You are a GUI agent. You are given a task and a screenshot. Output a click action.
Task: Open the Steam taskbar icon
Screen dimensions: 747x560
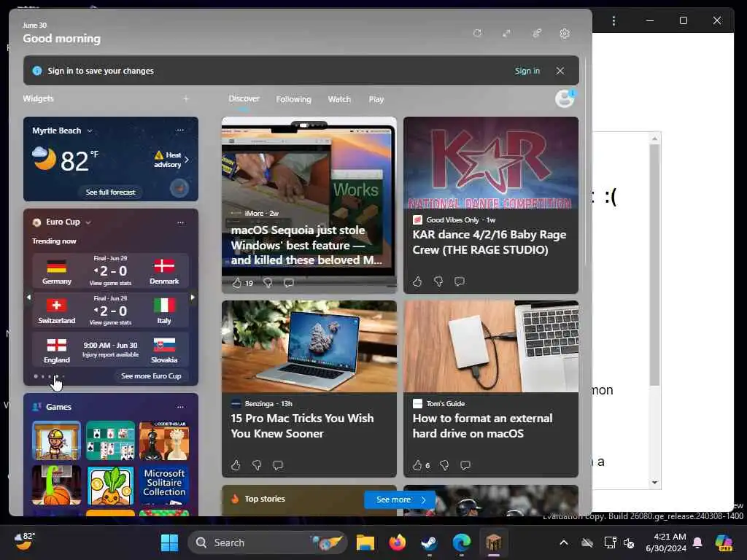[429, 542]
